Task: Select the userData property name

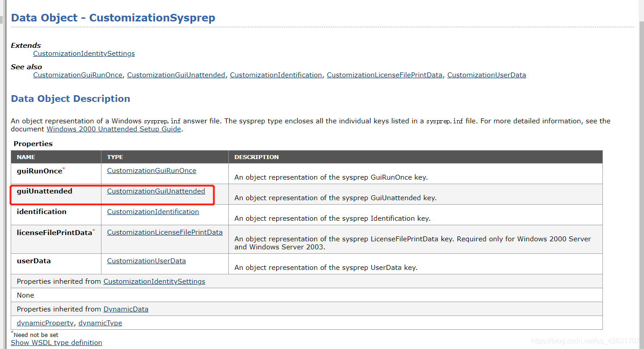Action: pos(34,261)
